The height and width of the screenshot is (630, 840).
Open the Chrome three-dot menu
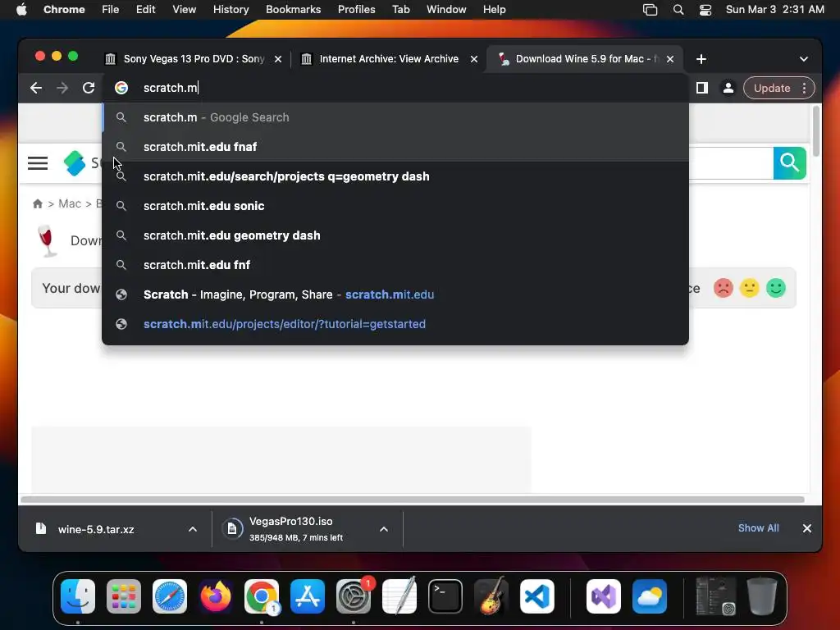pos(804,88)
